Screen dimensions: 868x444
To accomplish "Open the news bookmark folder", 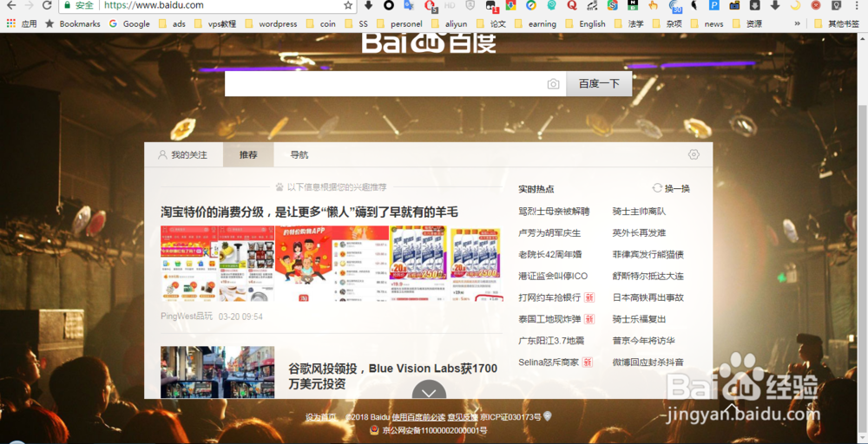I will [x=707, y=23].
